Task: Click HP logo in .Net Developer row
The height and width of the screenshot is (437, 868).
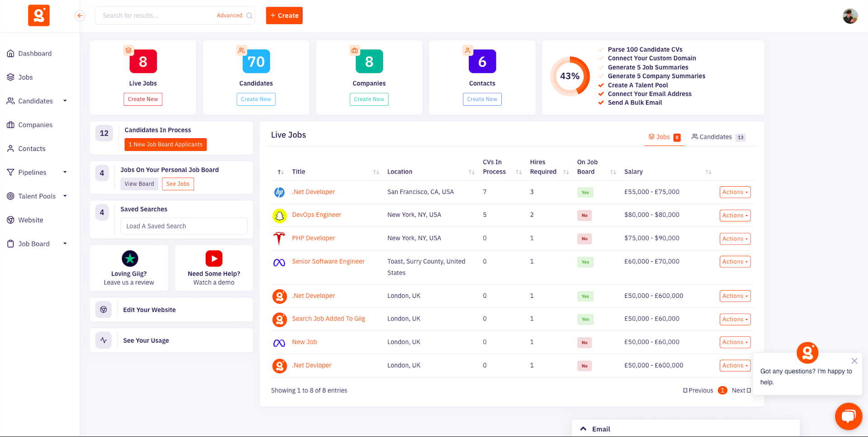Action: pyautogui.click(x=279, y=193)
